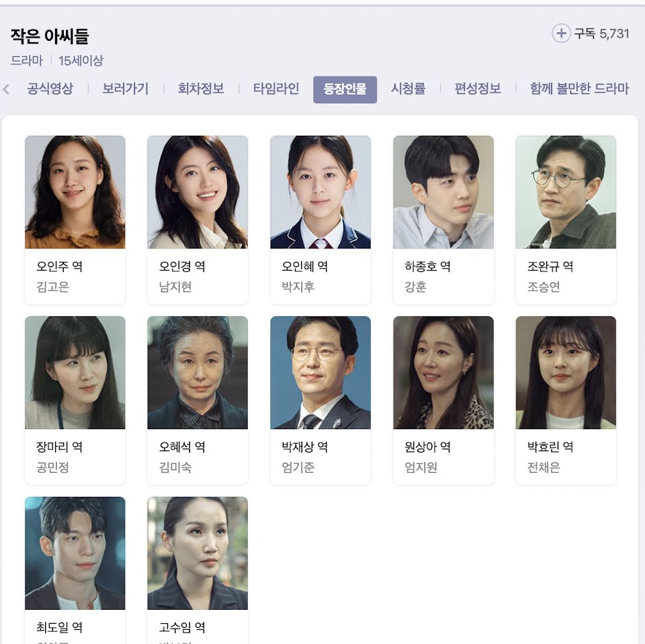Click actor name 조승연 under 조완규 역

pos(544,287)
